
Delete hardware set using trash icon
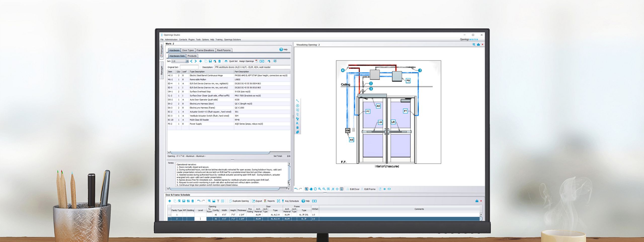pos(219,61)
